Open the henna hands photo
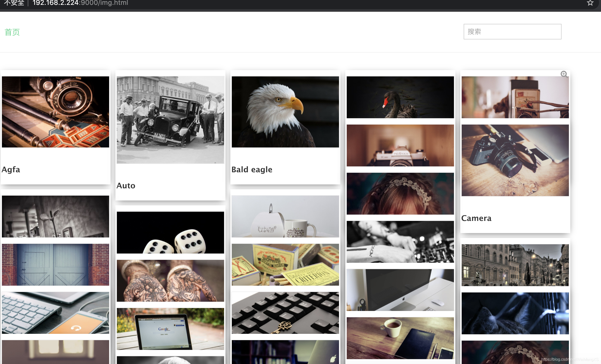The width and height of the screenshot is (601, 364). tap(170, 281)
